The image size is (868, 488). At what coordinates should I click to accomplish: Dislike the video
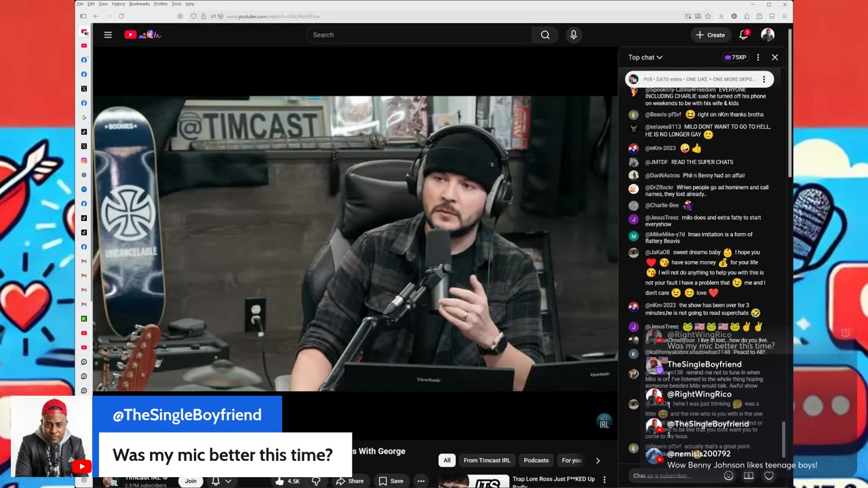(x=316, y=481)
